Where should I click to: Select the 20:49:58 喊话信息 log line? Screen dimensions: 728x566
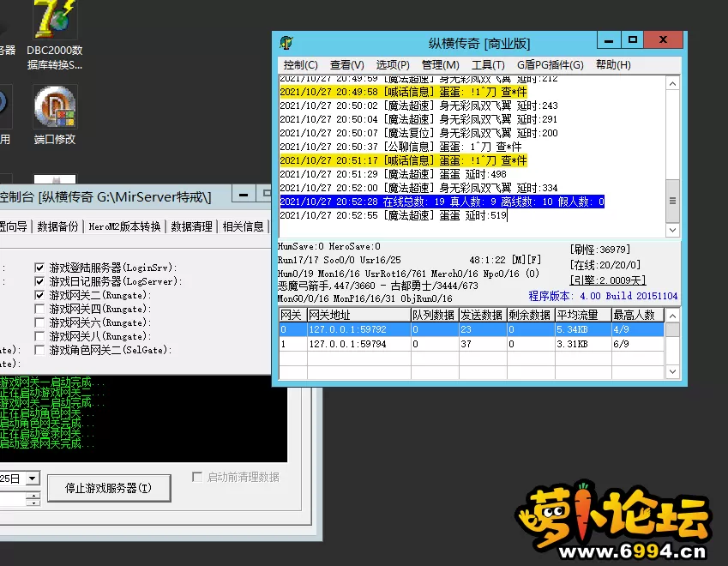click(x=404, y=92)
